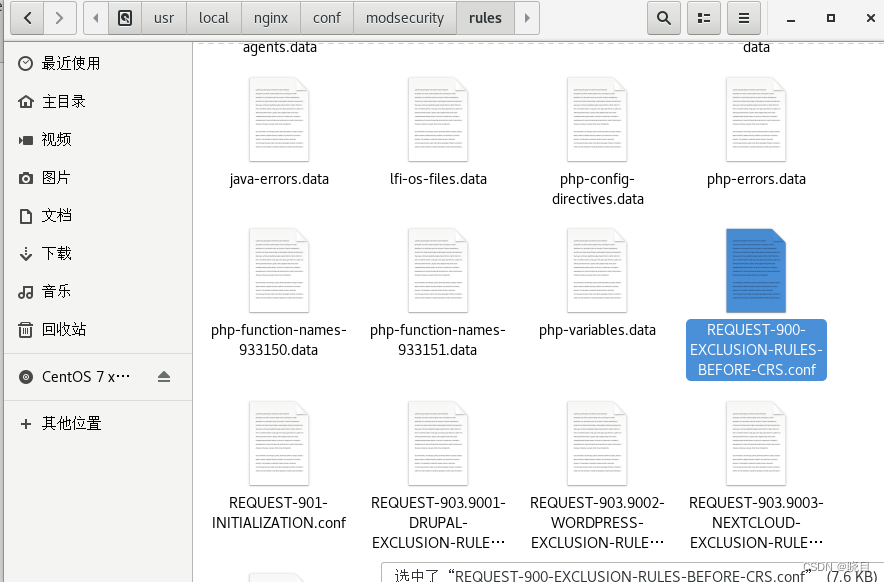Click the highlighted REQUEST-900-EXCLUSION-RULES-BEFORE-CRS.conf filename label
Screen dimensions: 884x582
(x=756, y=350)
